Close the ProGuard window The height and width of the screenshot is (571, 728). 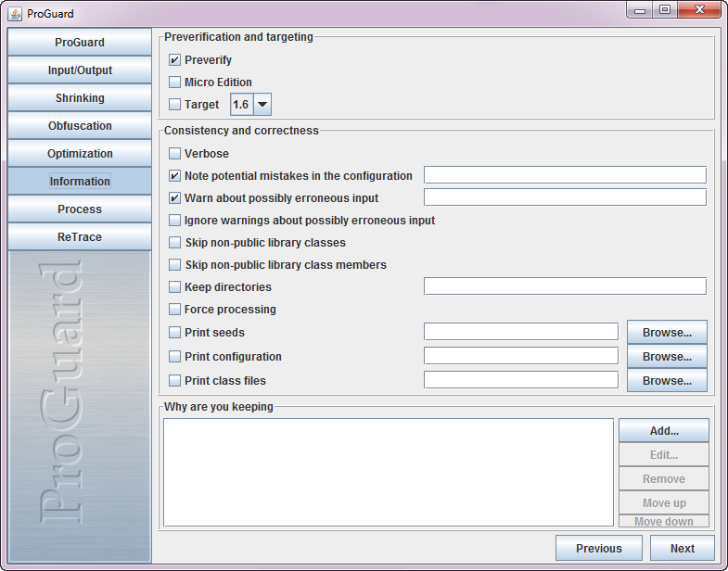coord(699,10)
